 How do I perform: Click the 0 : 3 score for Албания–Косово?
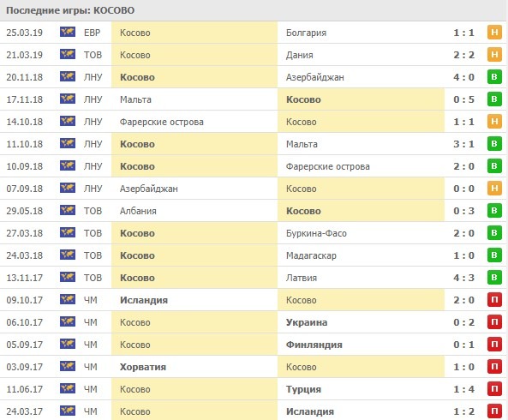click(463, 211)
